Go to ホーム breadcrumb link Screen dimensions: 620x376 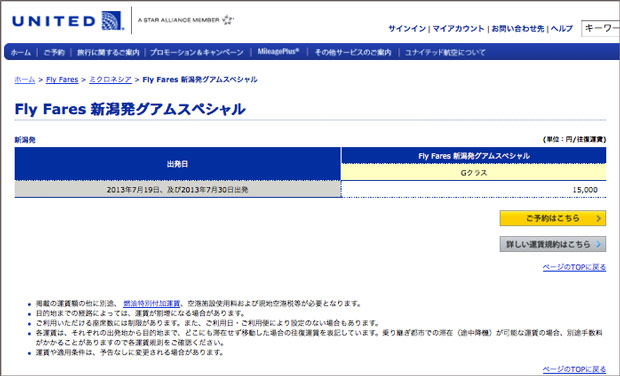[x=25, y=79]
